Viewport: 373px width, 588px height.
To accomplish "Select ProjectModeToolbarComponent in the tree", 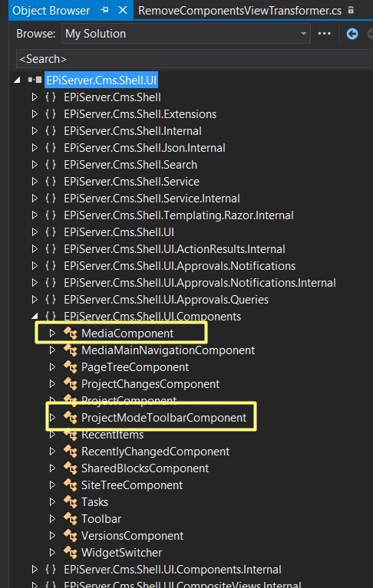I will 163,417.
